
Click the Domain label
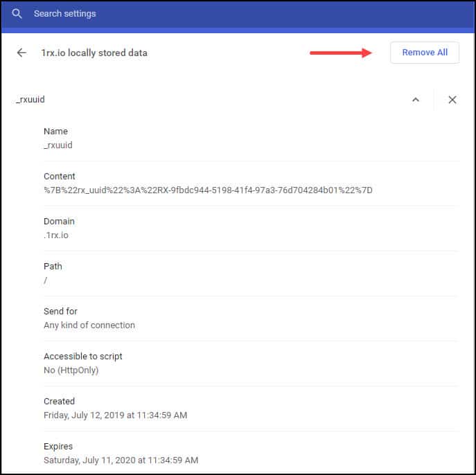[59, 222]
